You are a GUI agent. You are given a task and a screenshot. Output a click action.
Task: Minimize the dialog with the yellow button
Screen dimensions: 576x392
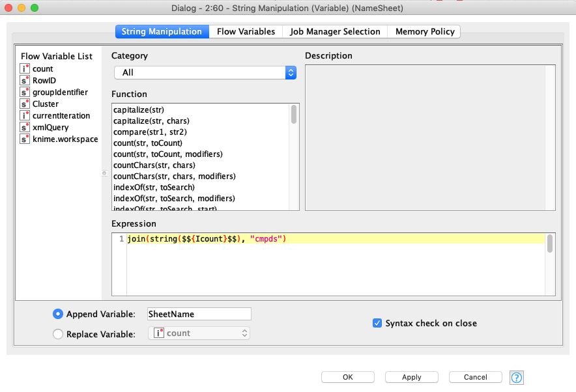click(22, 8)
